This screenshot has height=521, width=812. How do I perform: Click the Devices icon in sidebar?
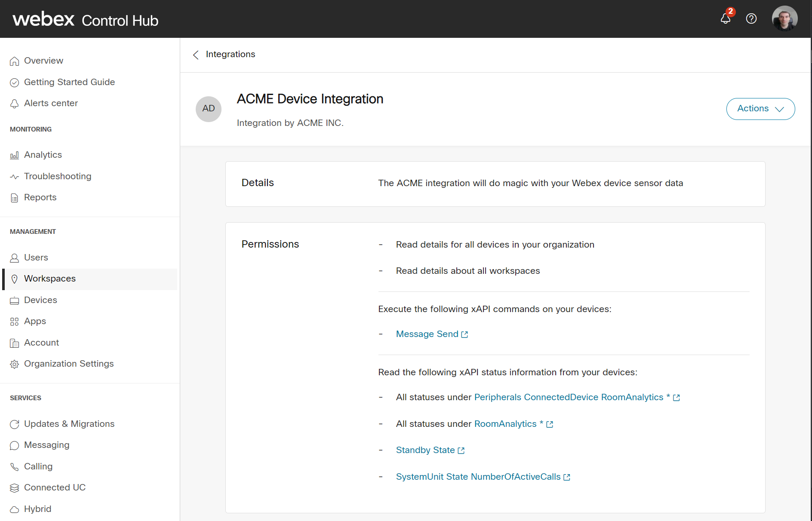click(x=15, y=300)
